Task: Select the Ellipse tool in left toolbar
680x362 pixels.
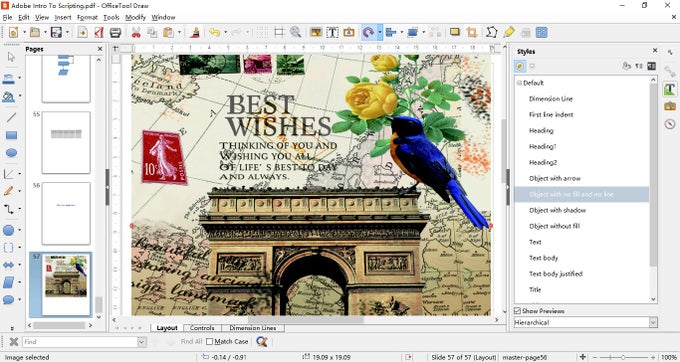Action: coord(11,153)
